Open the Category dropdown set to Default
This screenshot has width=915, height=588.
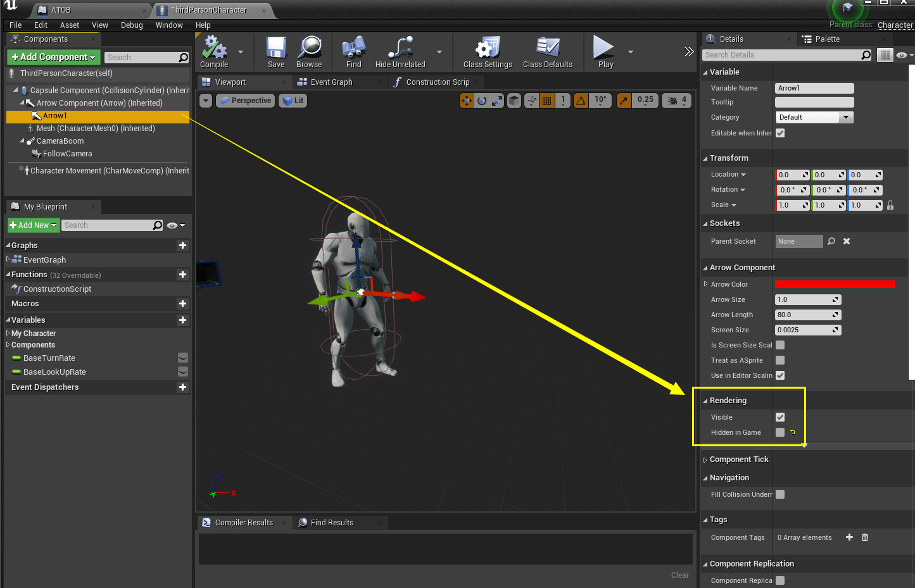814,117
